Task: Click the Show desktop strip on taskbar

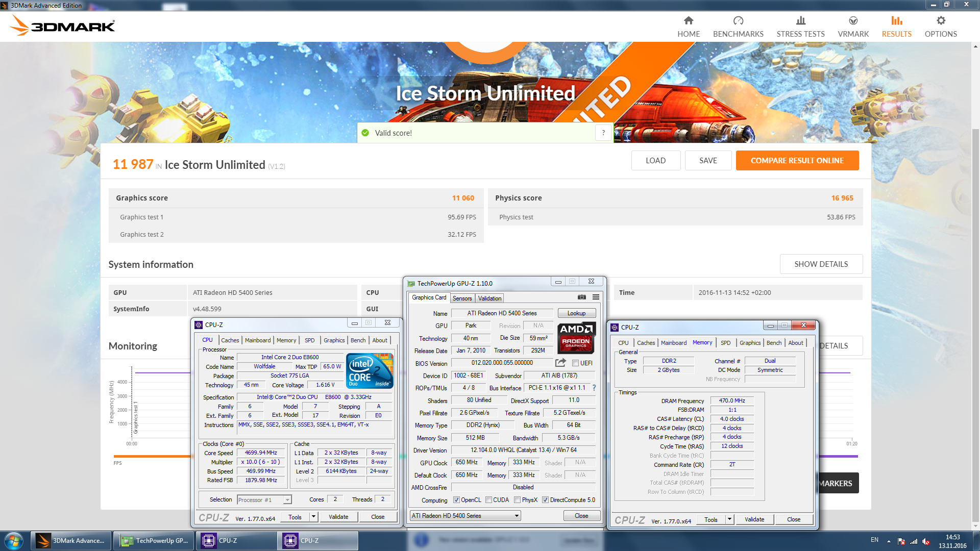Action: coord(976,541)
